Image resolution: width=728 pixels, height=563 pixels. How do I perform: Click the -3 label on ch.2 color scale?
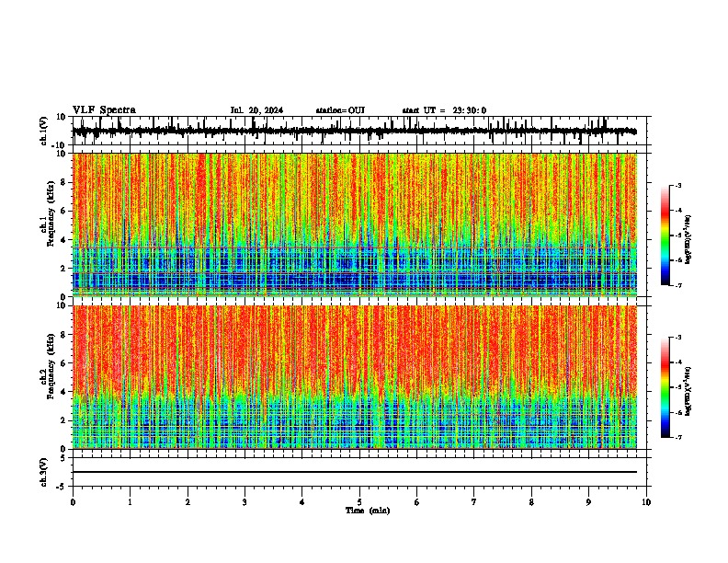[678, 338]
